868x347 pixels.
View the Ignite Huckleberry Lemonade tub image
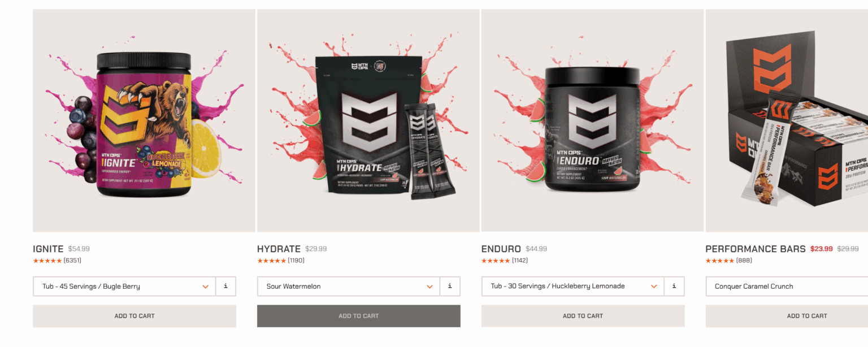tap(144, 120)
